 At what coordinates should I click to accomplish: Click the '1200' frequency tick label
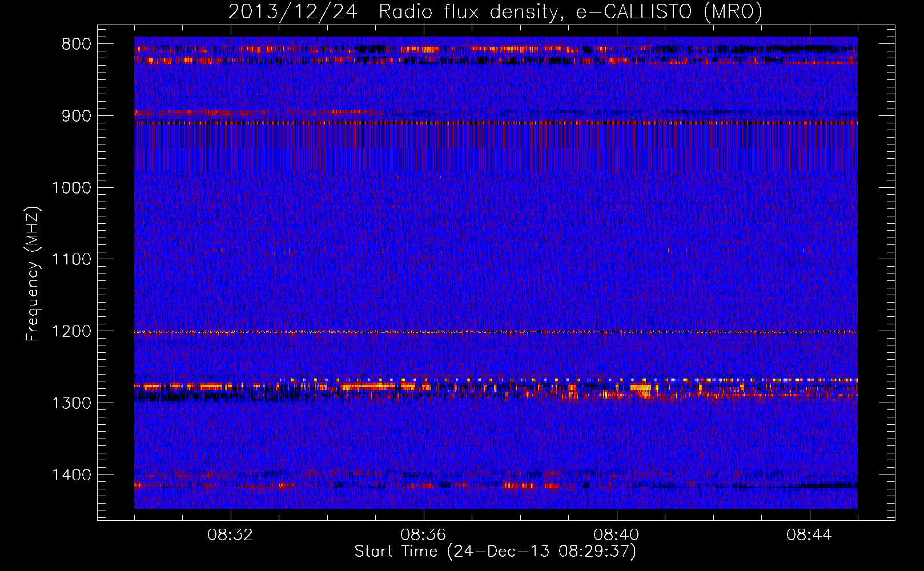click(x=71, y=331)
